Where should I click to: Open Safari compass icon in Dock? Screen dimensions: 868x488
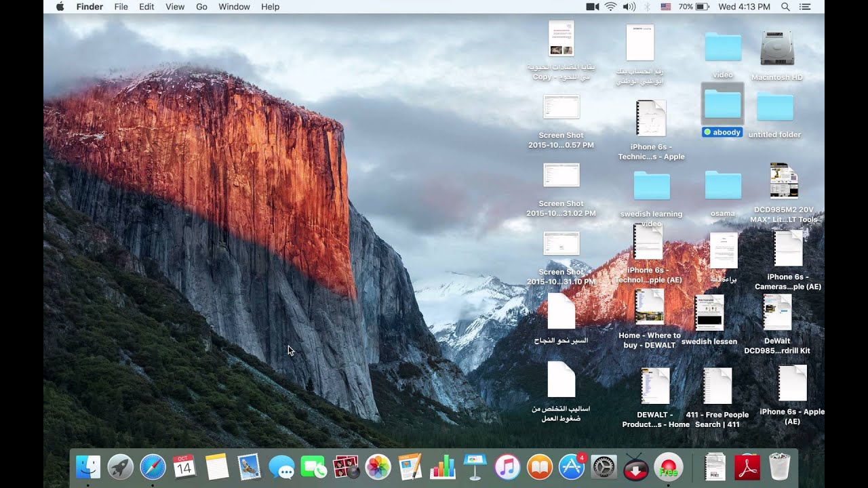(x=153, y=467)
